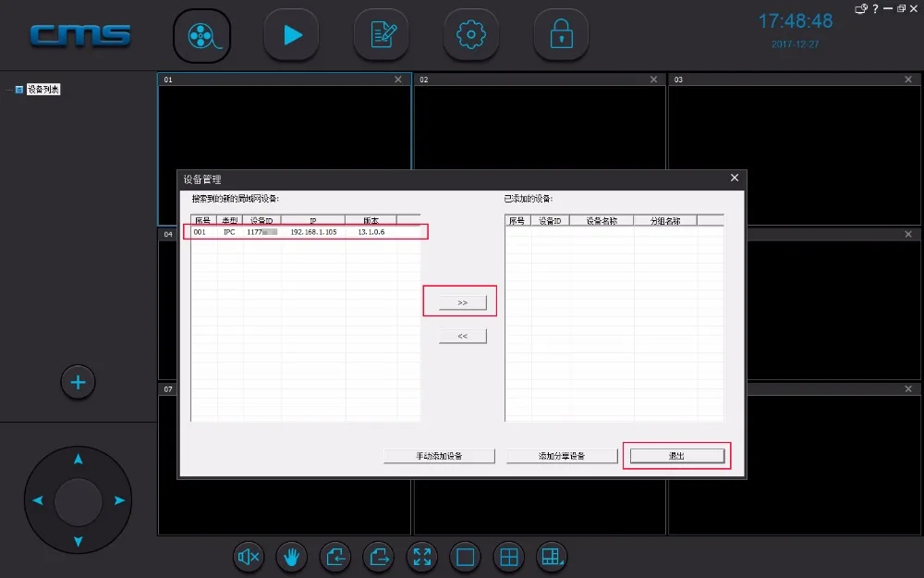Switch to the four-split grid layout
The height and width of the screenshot is (578, 924).
pyautogui.click(x=508, y=557)
